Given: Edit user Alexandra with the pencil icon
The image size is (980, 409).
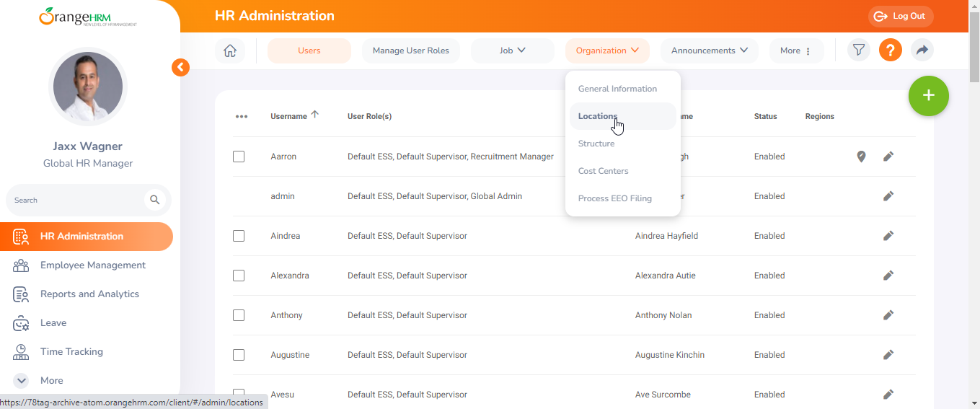Looking at the screenshot, I should pyautogui.click(x=888, y=276).
